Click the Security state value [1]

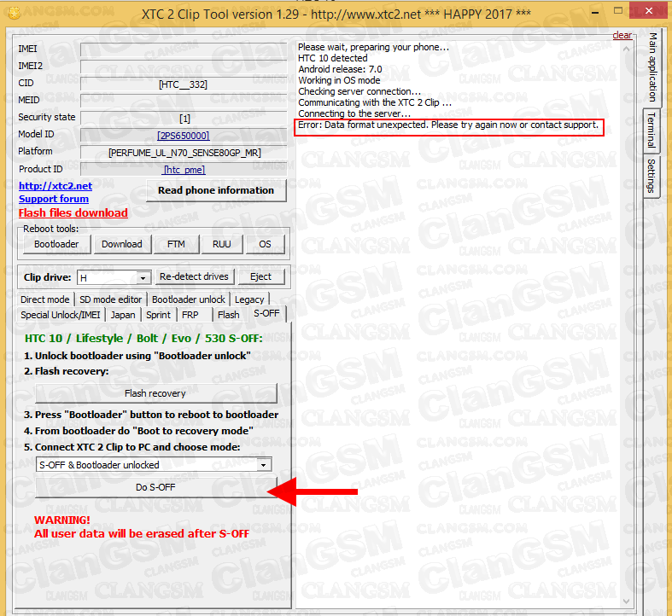pos(184,119)
